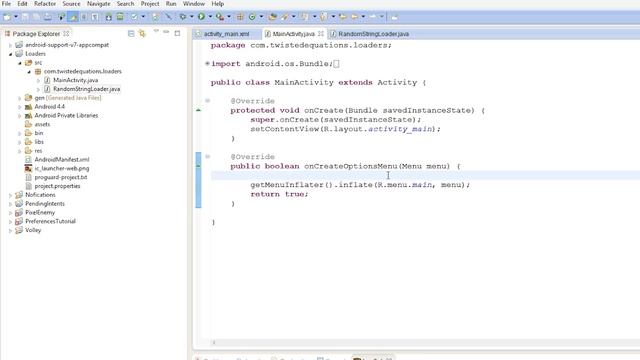The image size is (640, 360).
Task: Open the External Tools dropdown arrow
Action: pos(229,17)
